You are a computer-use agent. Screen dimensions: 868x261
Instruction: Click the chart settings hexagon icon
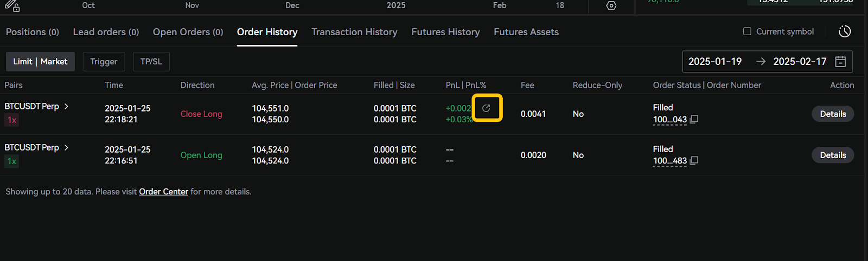point(611,6)
